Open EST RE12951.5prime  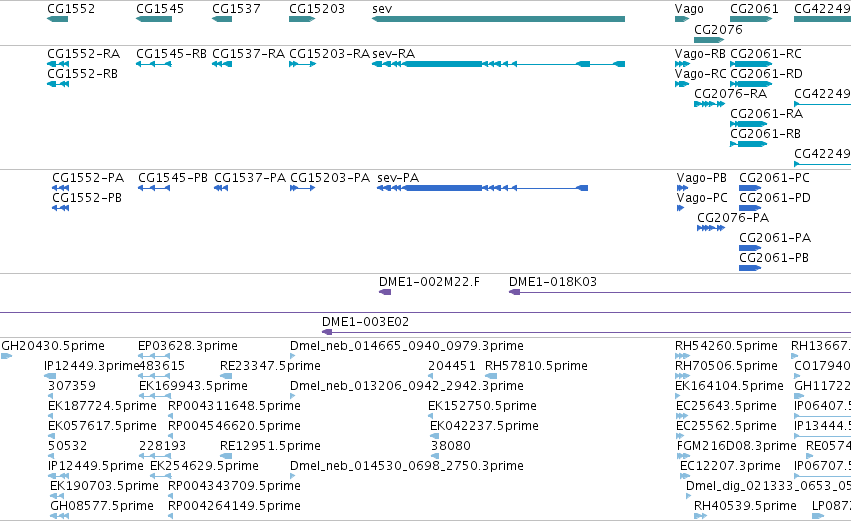click(270, 447)
